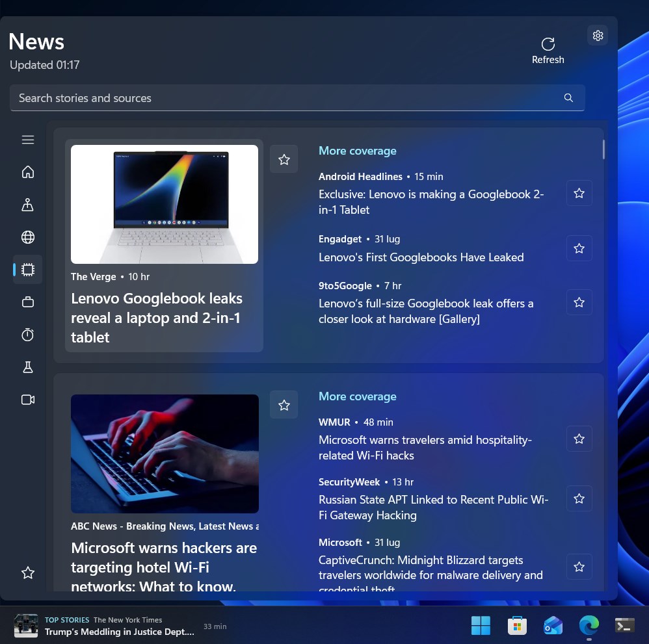Click the search stories and sources field
Screen dimensions: 649x644
(297, 98)
